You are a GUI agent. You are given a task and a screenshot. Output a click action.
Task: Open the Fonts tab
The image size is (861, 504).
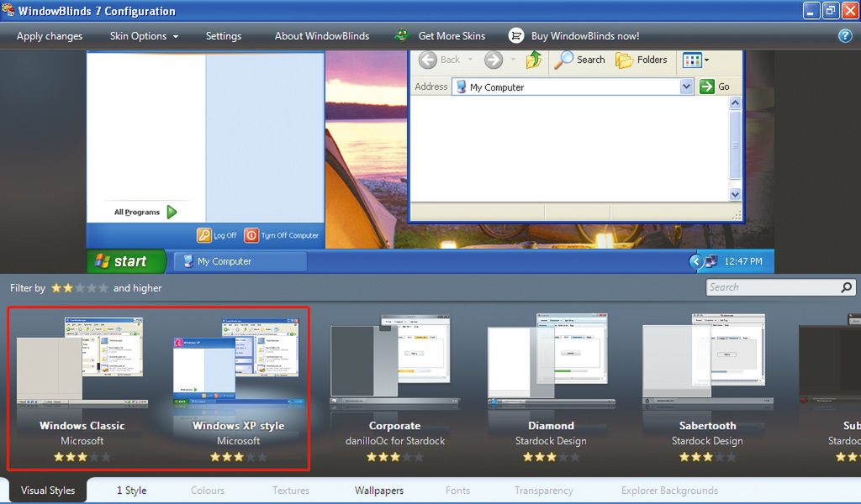[x=458, y=491]
